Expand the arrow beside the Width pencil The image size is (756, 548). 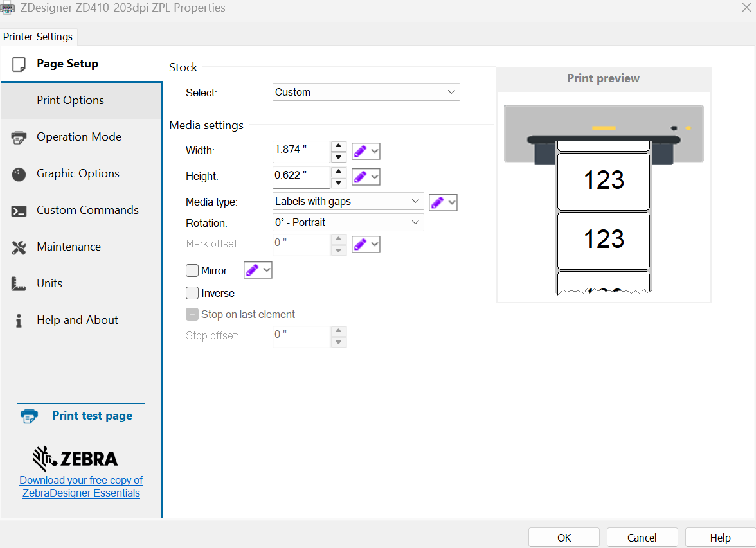click(375, 152)
